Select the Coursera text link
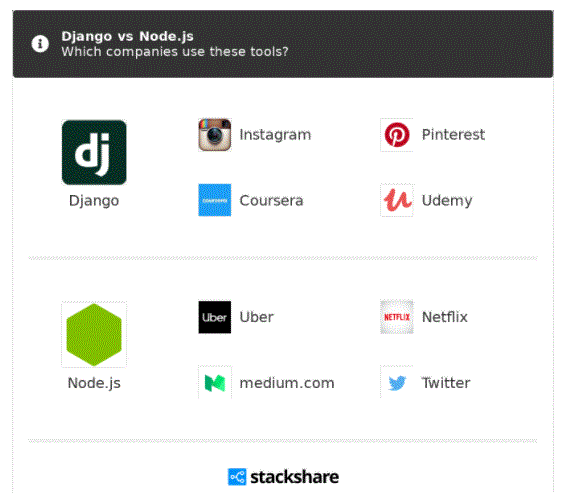Viewport: 571px width, 493px height. pyautogui.click(x=271, y=200)
